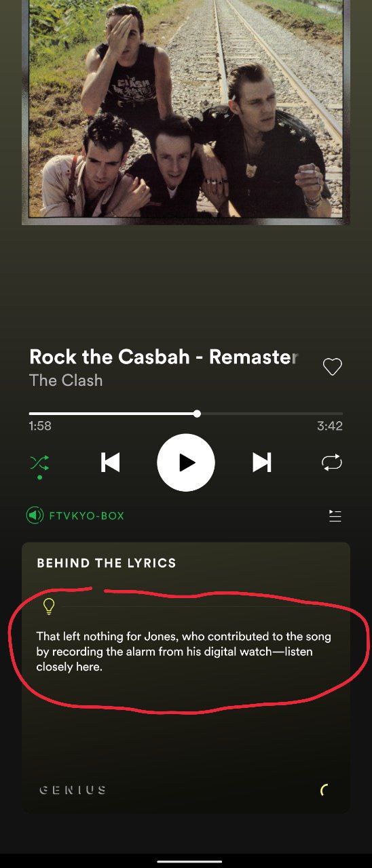Image resolution: width=372 pixels, height=868 pixels.
Task: Open the play queue icon
Action: (x=335, y=516)
